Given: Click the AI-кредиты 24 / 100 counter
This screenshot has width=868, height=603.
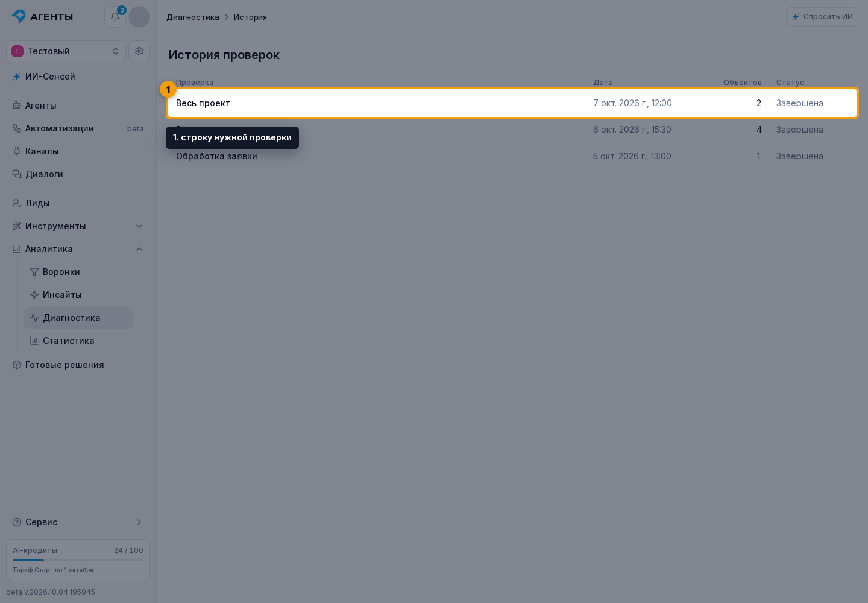Looking at the screenshot, I should click(128, 551).
